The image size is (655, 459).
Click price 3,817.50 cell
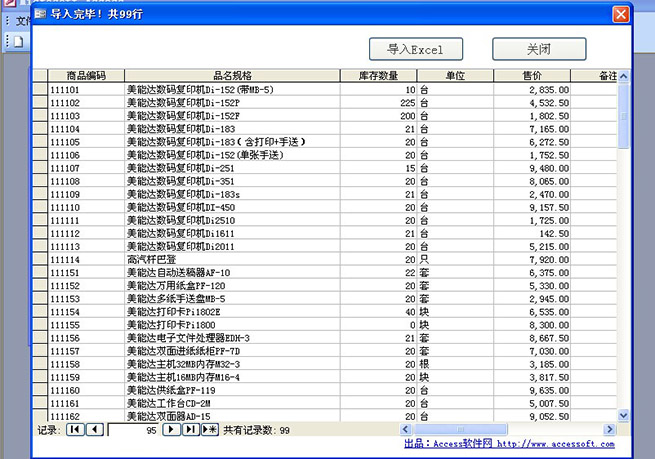point(532,377)
